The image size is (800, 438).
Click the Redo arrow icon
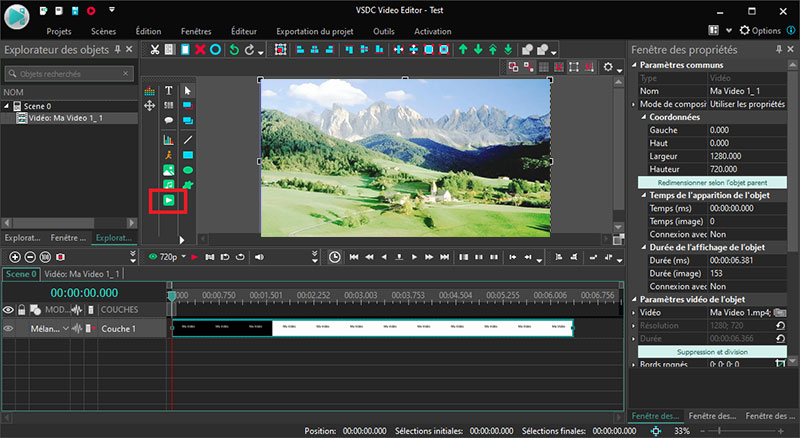coord(249,50)
